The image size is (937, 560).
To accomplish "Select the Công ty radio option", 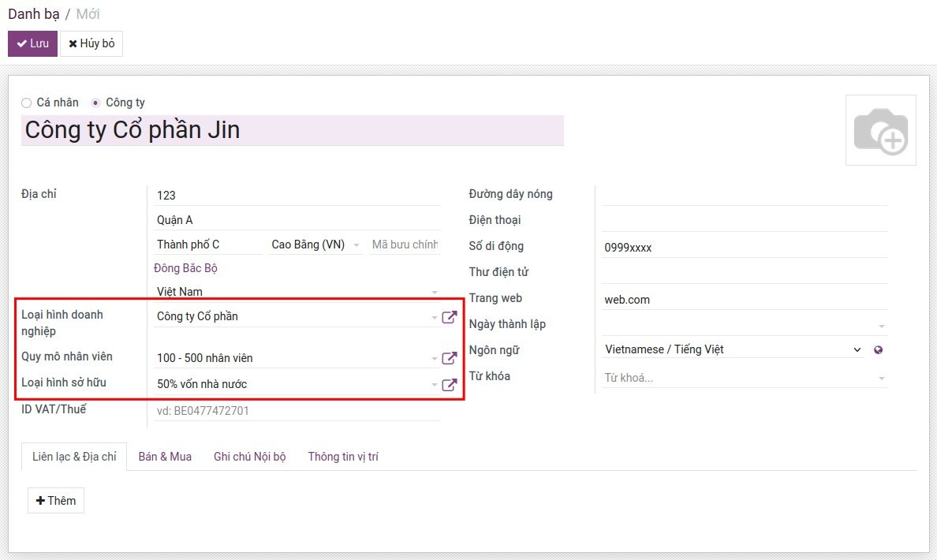I will tap(96, 103).
